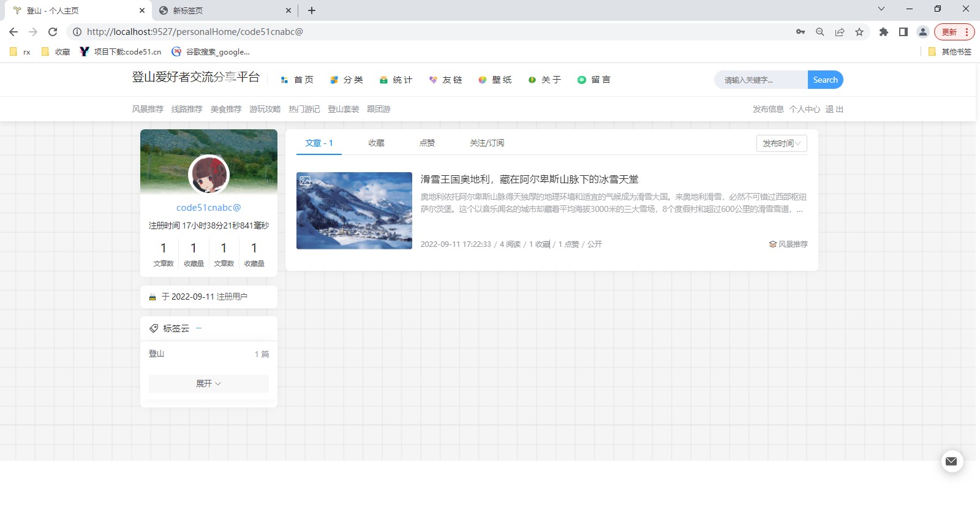Click the site info icon in address bar
Screen dimensions: 980x522
click(x=77, y=32)
